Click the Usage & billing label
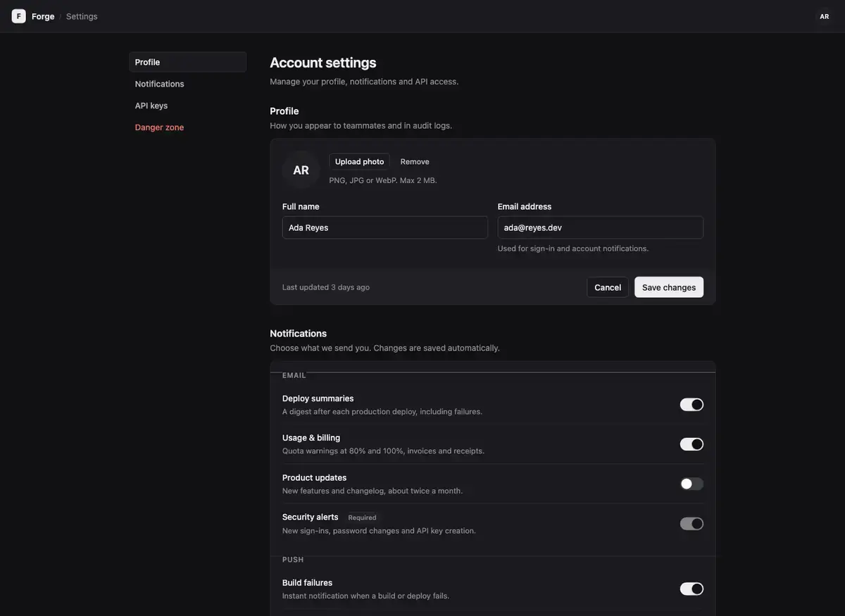The height and width of the screenshot is (616, 845). click(311, 438)
